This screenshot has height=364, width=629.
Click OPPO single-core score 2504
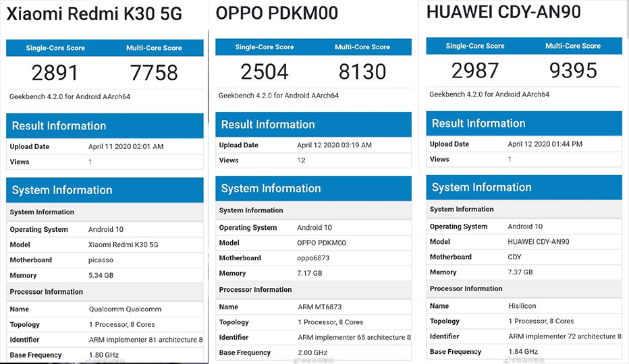pyautogui.click(x=265, y=71)
